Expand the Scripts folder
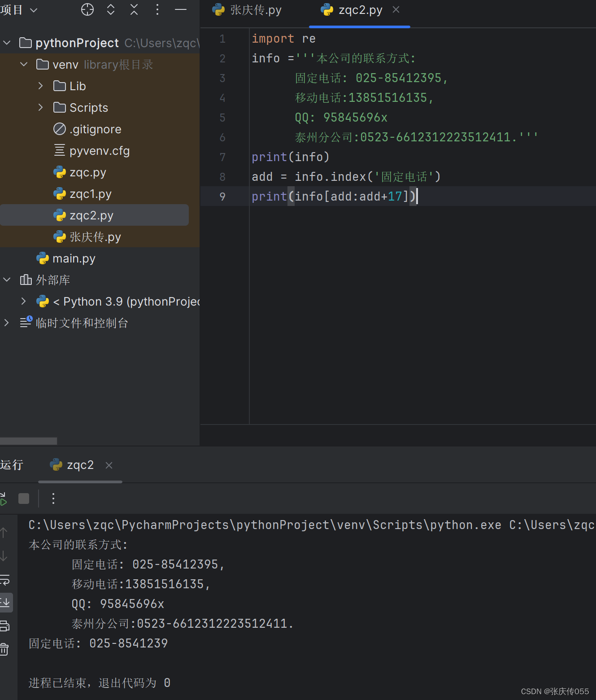 click(x=40, y=107)
